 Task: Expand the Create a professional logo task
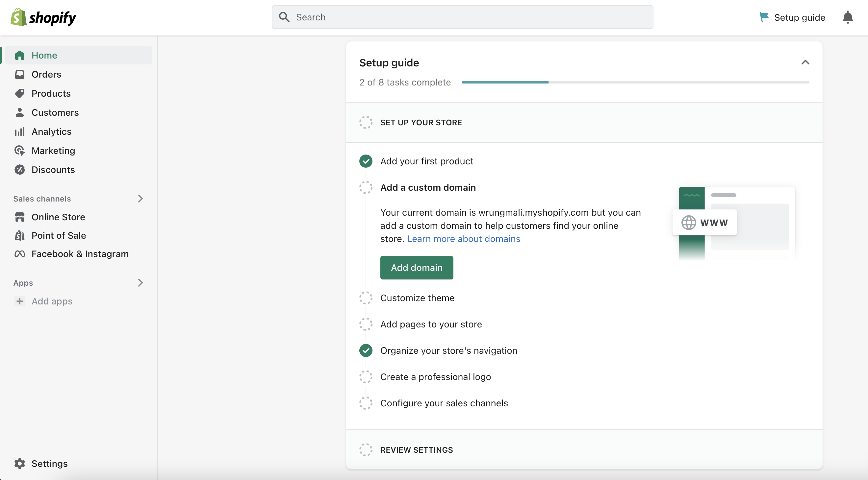[x=435, y=377]
